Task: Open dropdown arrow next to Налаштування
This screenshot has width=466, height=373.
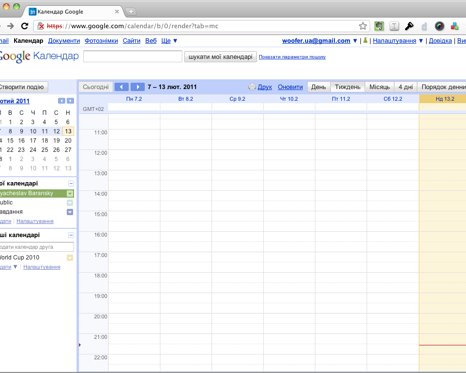Action: point(421,41)
